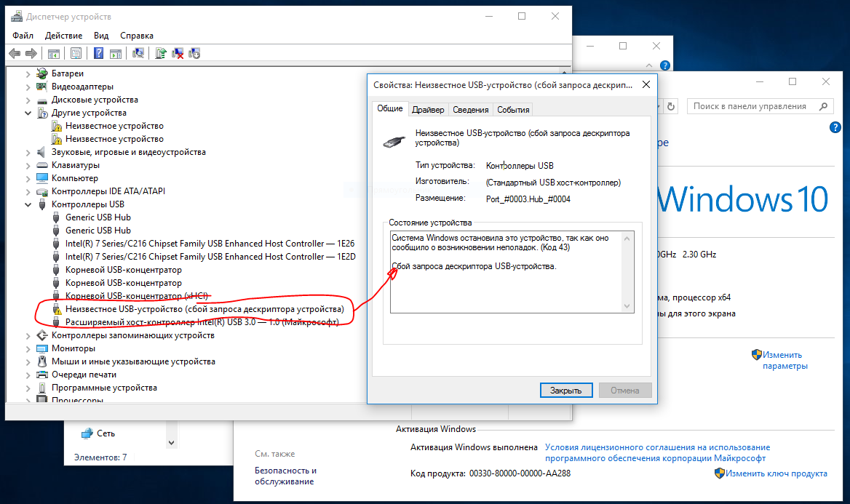The height and width of the screenshot is (504, 850).
Task: Click the Update driver toolbar icon
Action: [x=161, y=53]
